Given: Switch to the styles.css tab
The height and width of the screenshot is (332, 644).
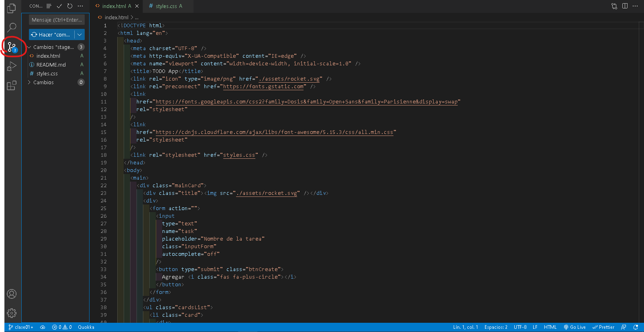Looking at the screenshot, I should (x=165, y=6).
